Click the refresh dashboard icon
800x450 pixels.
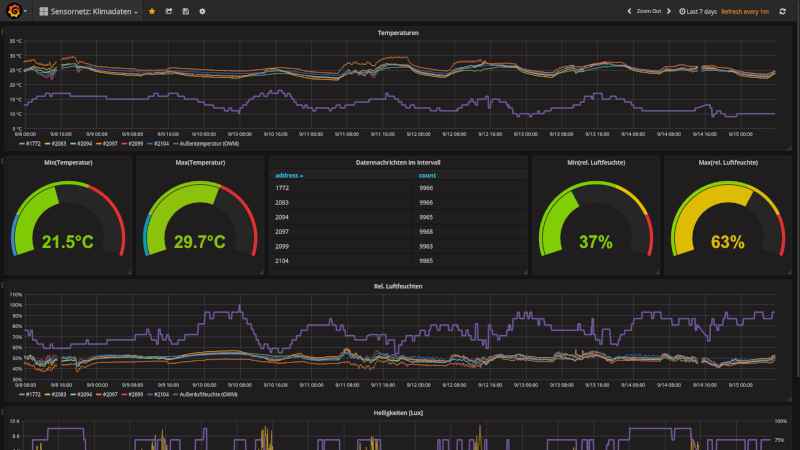(783, 11)
